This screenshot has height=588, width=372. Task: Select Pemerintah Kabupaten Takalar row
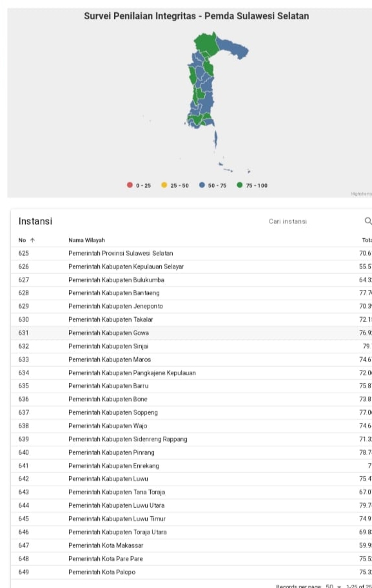click(191, 319)
